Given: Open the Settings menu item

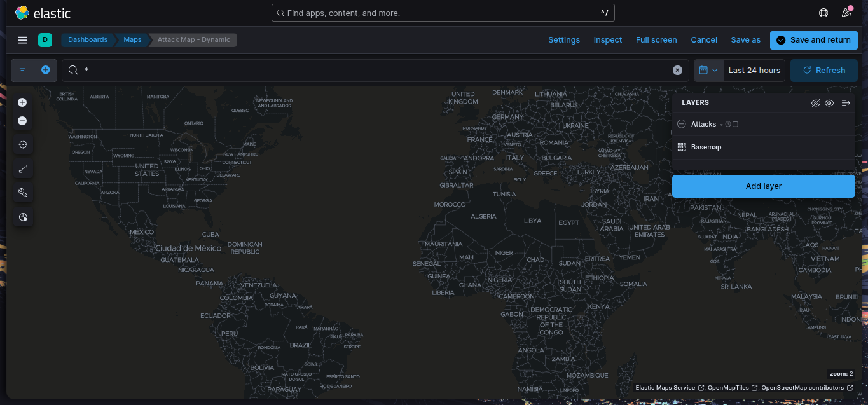Looking at the screenshot, I should [x=563, y=40].
